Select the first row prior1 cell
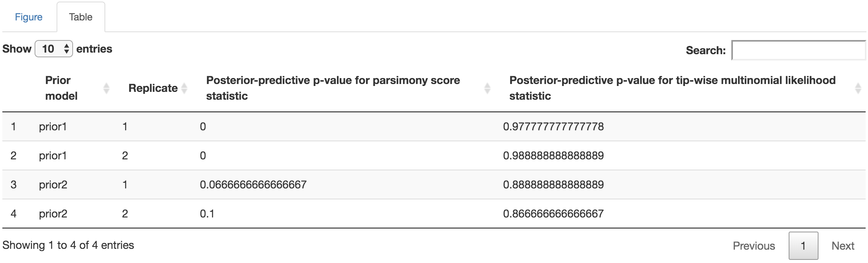This screenshot has height=263, width=868. coord(53,126)
